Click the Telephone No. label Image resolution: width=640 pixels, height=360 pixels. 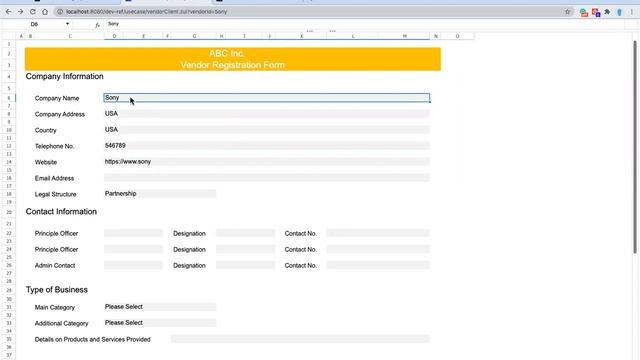(x=54, y=146)
